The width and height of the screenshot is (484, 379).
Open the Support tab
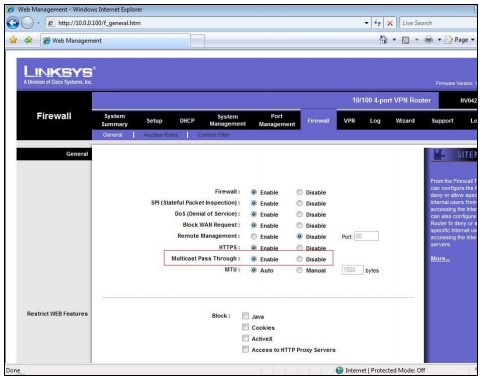(442, 121)
